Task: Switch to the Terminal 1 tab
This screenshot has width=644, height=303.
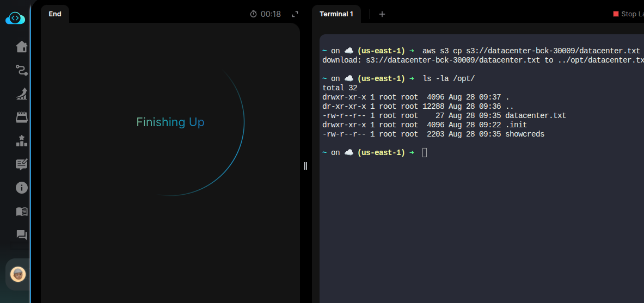Action: tap(336, 14)
